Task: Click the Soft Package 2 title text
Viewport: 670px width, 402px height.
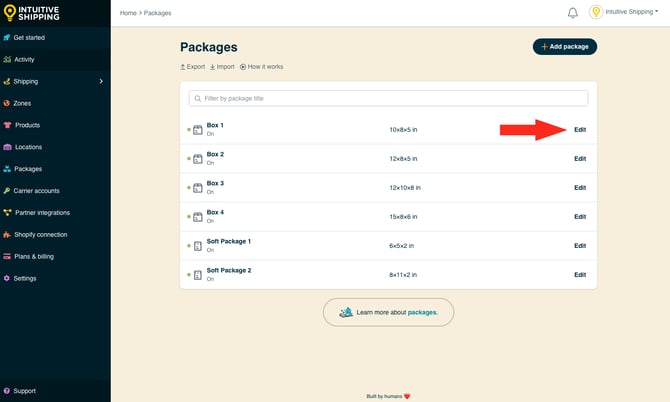Action: [x=229, y=270]
